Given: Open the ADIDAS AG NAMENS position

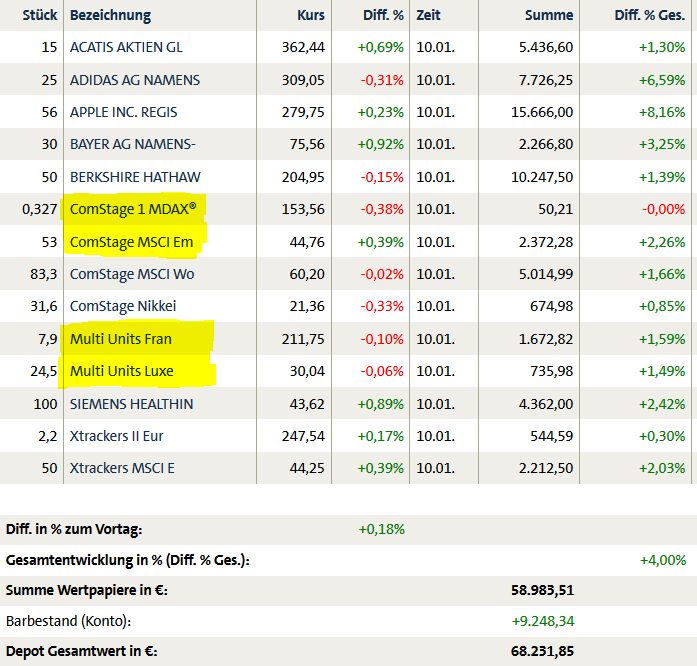Looking at the screenshot, I should coord(135,80).
